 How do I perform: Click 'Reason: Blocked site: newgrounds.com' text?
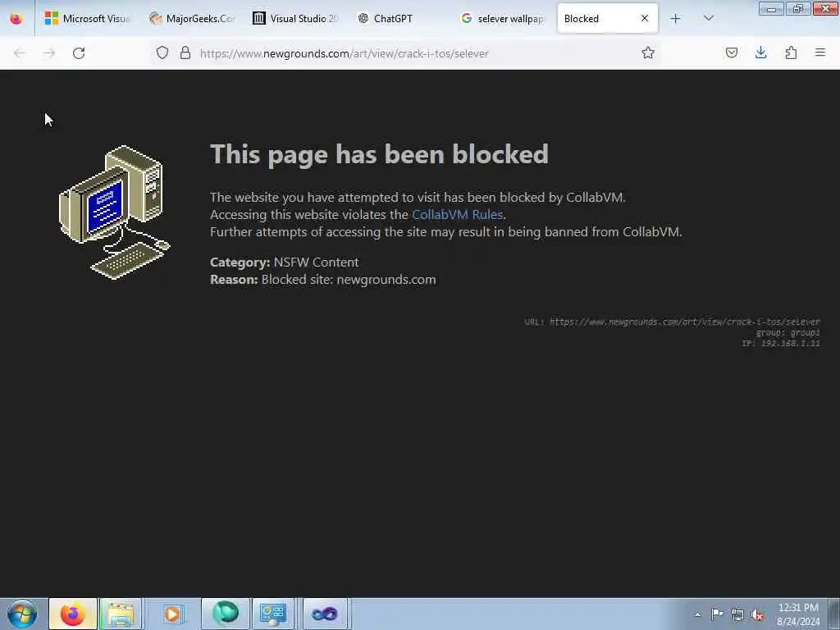[323, 280]
